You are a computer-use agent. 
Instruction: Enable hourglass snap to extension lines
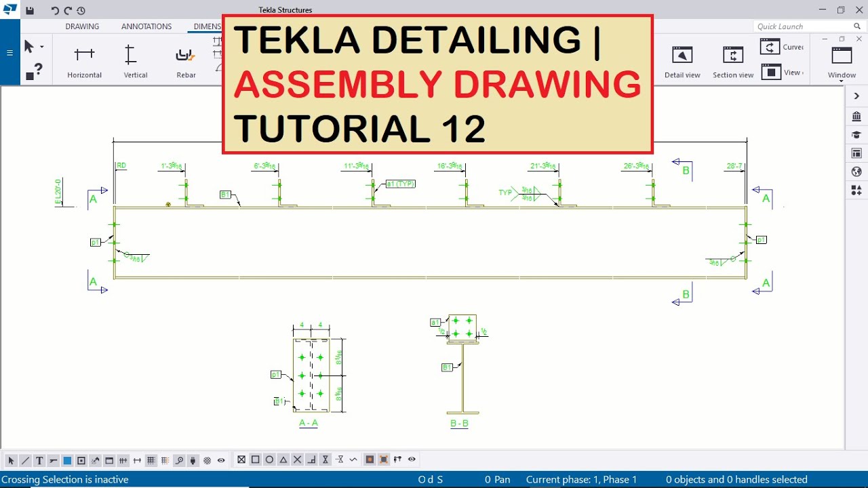tap(325, 460)
